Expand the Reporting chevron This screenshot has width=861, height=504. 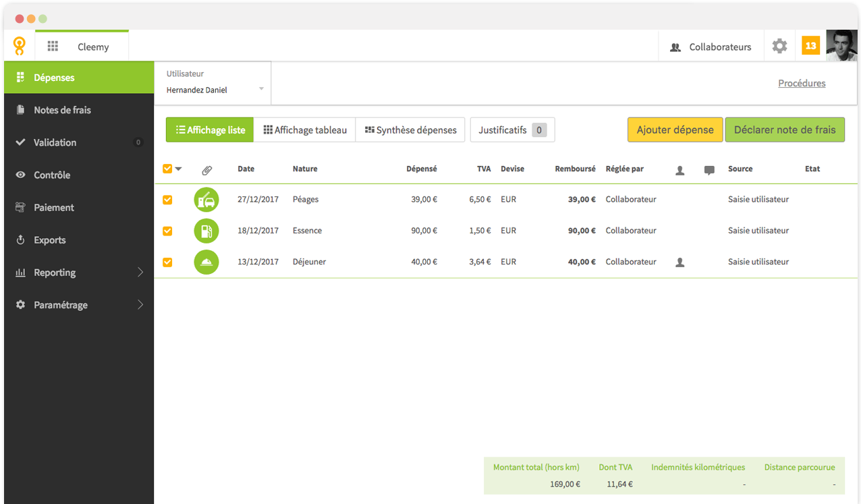tap(140, 273)
